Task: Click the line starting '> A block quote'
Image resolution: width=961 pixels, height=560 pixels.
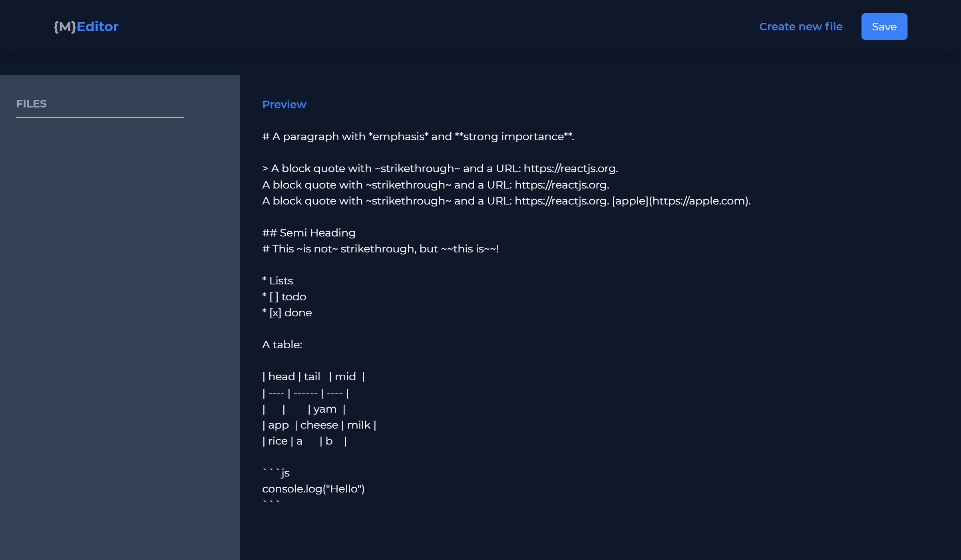Action: point(440,169)
